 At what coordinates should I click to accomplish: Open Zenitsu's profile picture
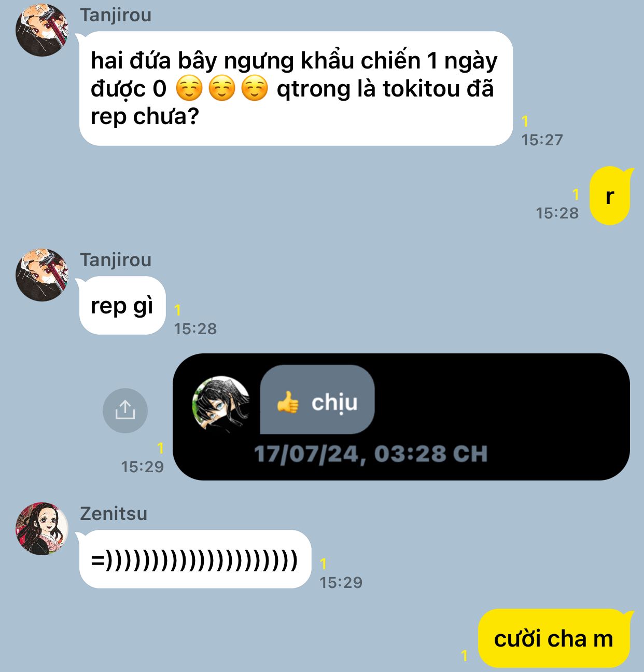pos(42,528)
